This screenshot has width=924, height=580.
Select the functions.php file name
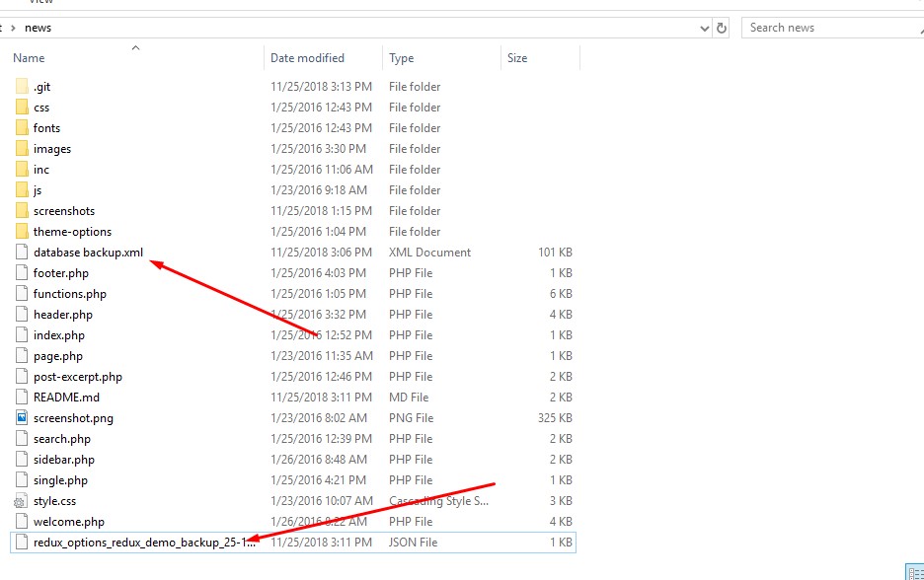[x=70, y=294]
